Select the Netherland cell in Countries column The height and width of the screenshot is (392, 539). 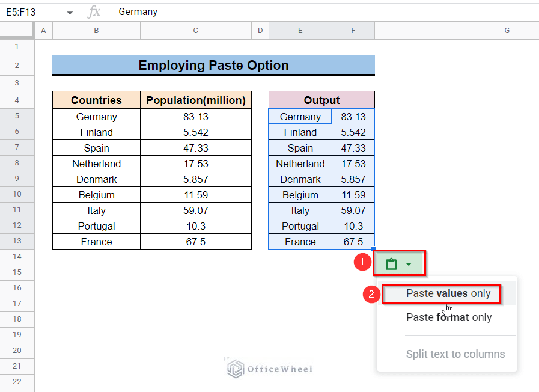96,164
